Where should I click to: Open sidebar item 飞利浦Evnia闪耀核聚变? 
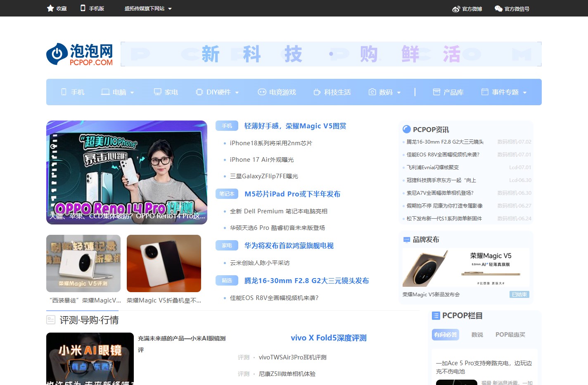[433, 168]
